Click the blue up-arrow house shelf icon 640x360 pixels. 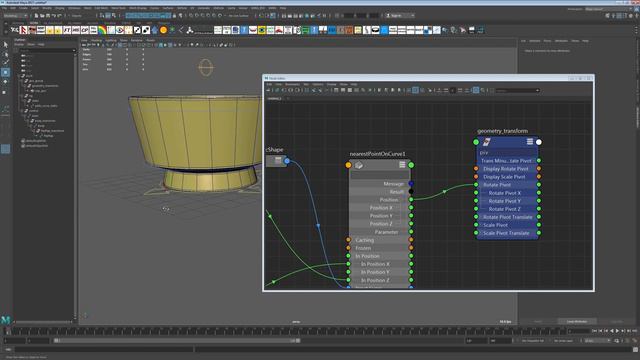[x=155, y=30]
